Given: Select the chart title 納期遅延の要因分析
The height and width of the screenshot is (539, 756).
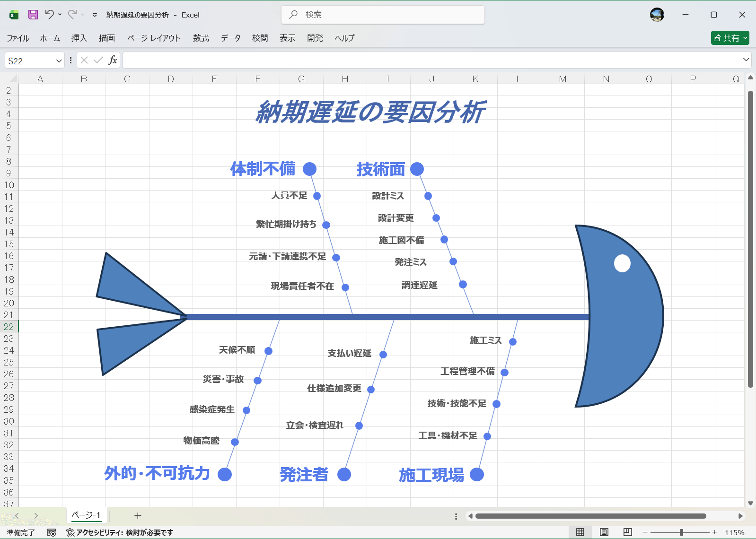Looking at the screenshot, I should pyautogui.click(x=370, y=112).
